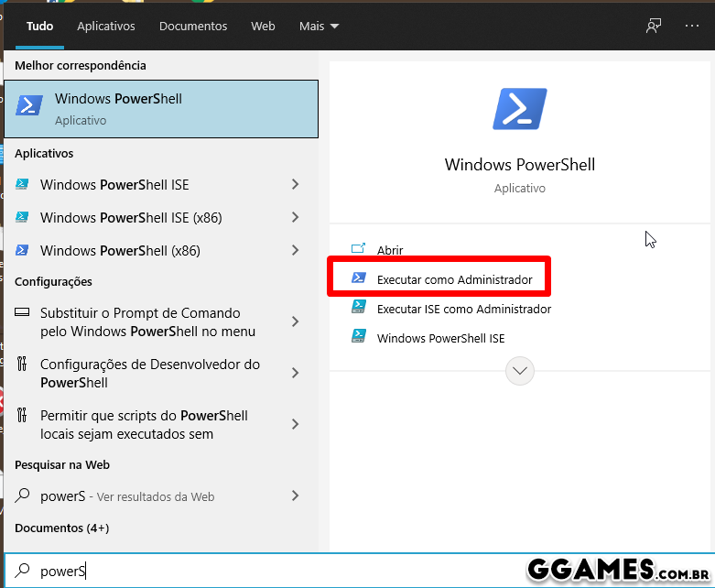The image size is (715, 588).
Task: Click the feedback icon in the top bar
Action: point(653,26)
